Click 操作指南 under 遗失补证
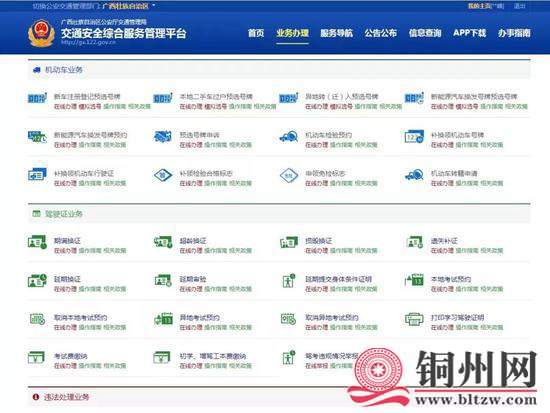Image resolution: width=550 pixels, height=413 pixels. point(467,251)
